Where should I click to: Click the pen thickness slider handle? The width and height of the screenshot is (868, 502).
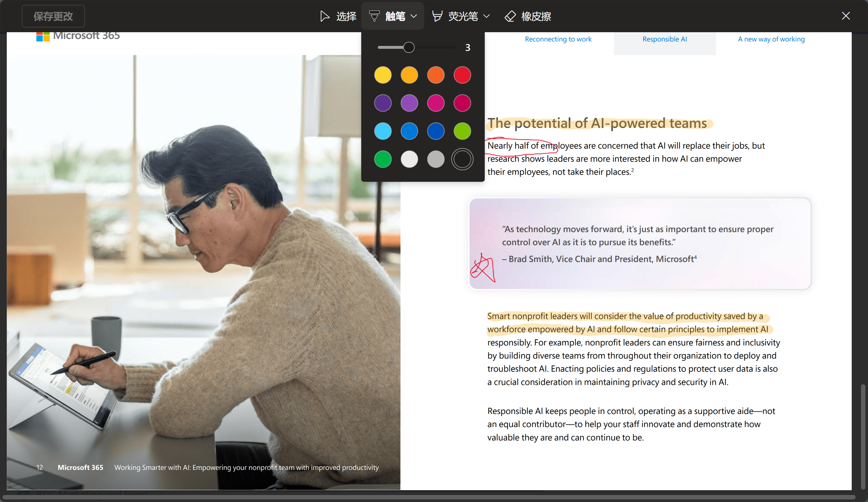click(x=408, y=47)
